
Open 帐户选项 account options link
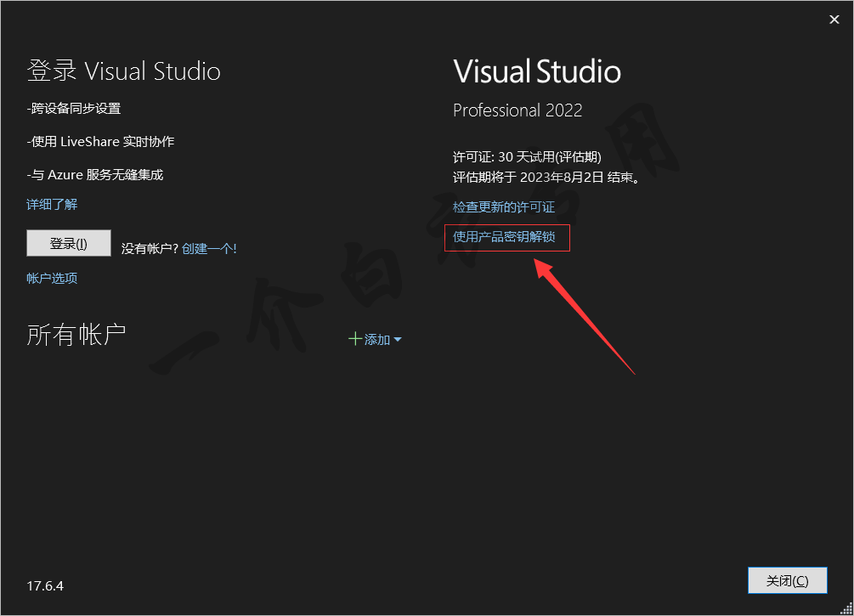[x=52, y=279]
